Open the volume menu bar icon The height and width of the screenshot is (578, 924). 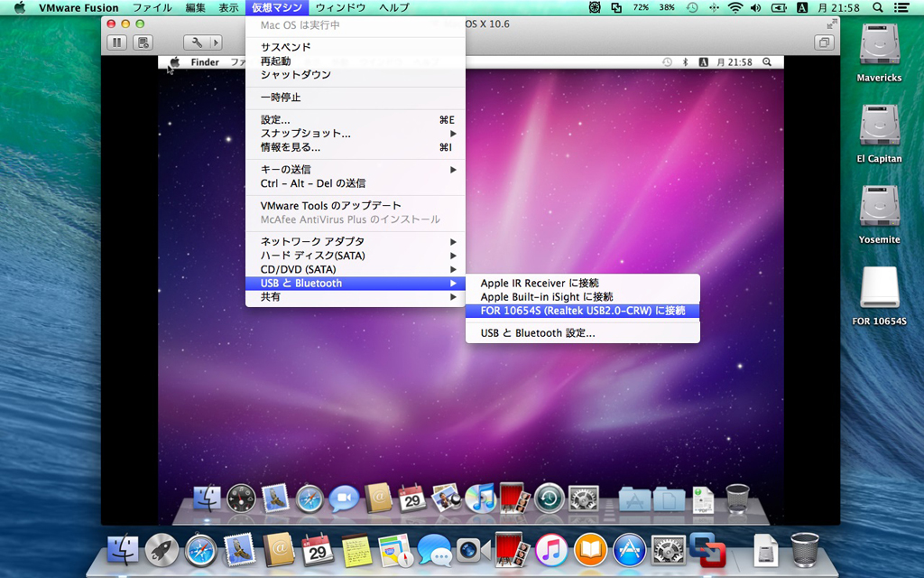coord(756,7)
